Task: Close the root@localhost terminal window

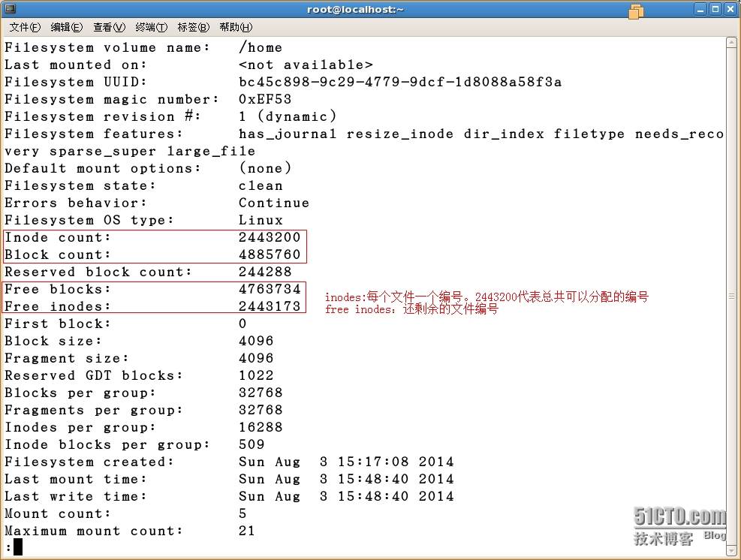Action: [730, 9]
